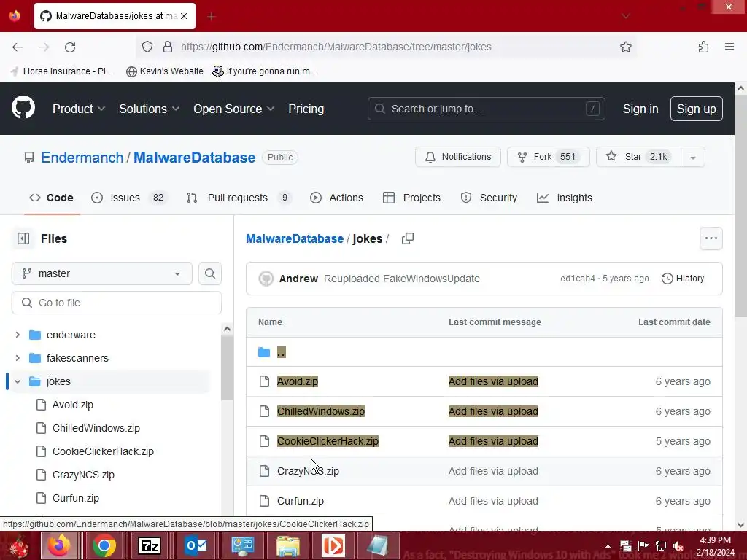The image size is (747, 560).
Task: Open the star lists dropdown arrow
Action: [x=693, y=157]
